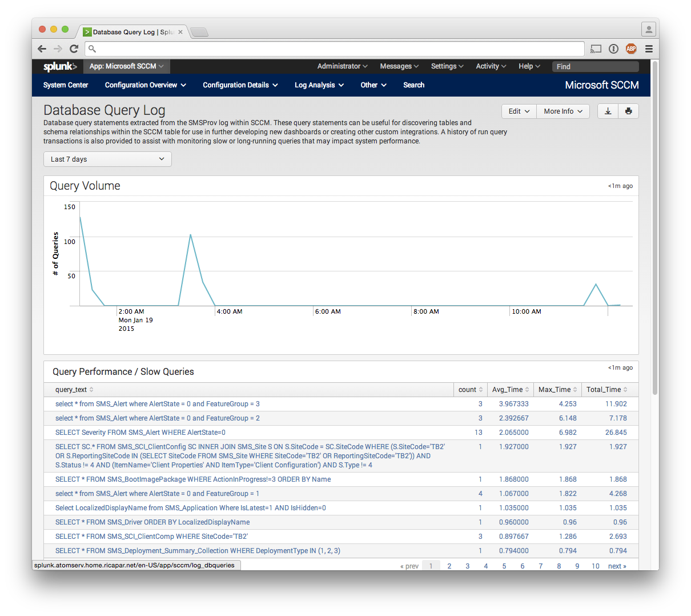Viewport: 691px width, 616px height.
Task: Click the browser address bar
Action: [335, 49]
